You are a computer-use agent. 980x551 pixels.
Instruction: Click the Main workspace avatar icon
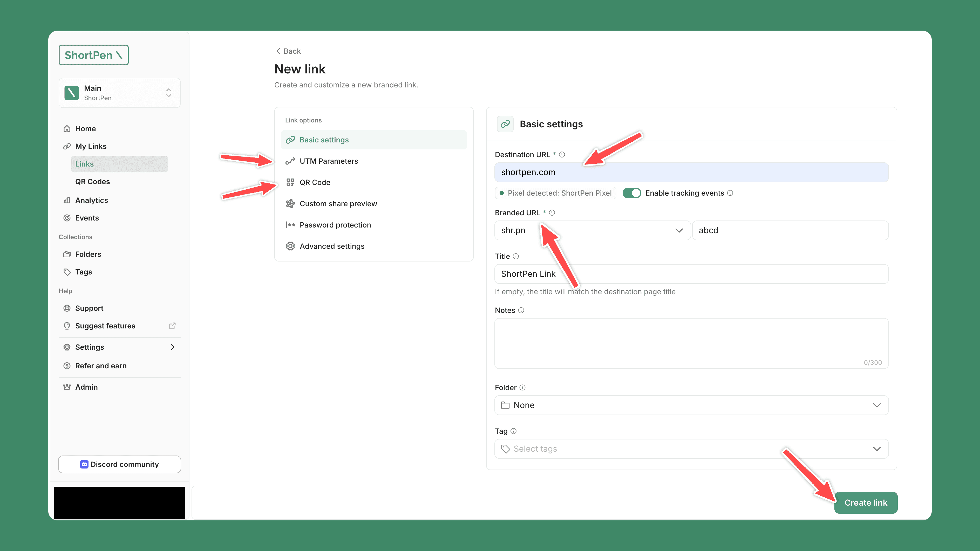click(x=72, y=93)
